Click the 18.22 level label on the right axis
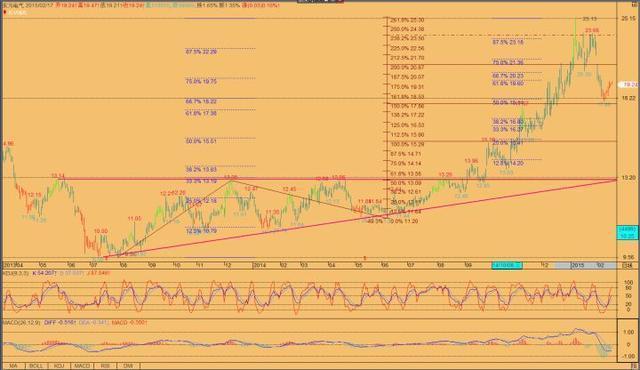640x370 pixels. [x=629, y=98]
